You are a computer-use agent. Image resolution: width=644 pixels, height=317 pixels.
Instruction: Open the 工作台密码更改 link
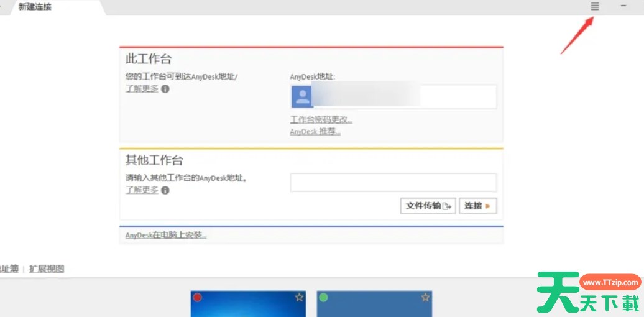pyautogui.click(x=321, y=119)
